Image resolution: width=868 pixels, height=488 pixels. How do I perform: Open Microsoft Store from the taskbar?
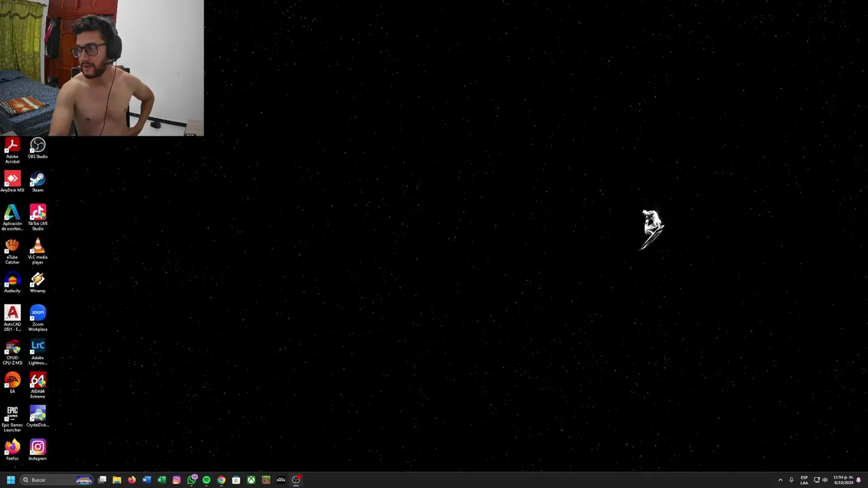coord(236,480)
